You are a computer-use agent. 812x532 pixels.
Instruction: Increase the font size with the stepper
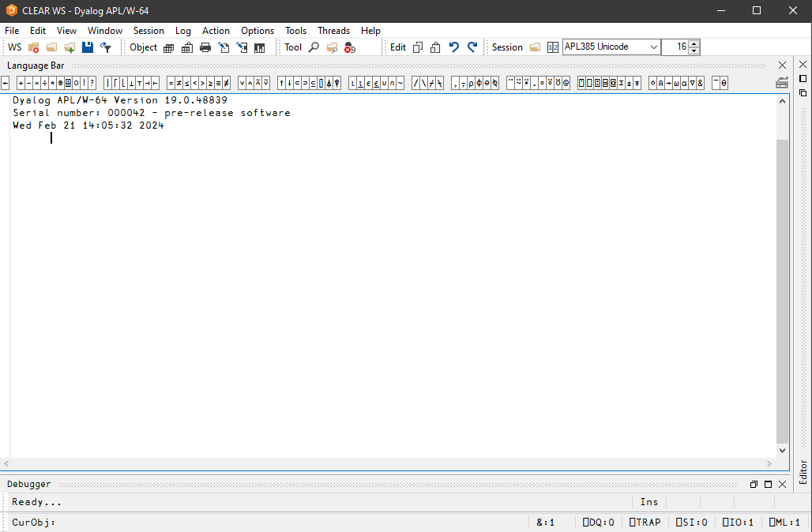pyautogui.click(x=694, y=43)
